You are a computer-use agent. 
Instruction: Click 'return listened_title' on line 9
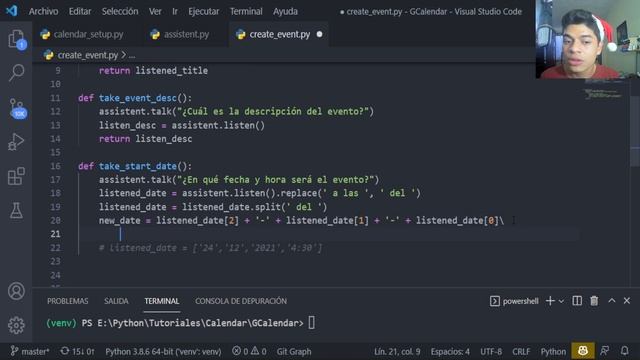[x=153, y=71]
